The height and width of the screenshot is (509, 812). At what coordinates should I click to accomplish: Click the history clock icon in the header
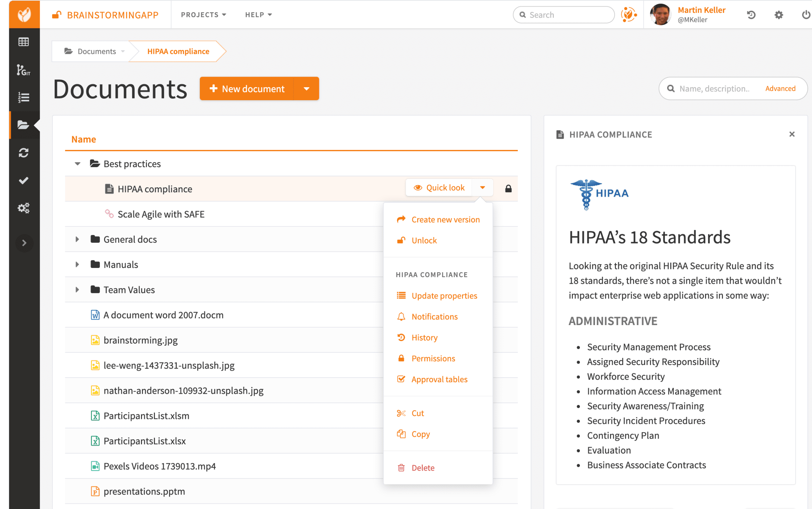point(751,15)
